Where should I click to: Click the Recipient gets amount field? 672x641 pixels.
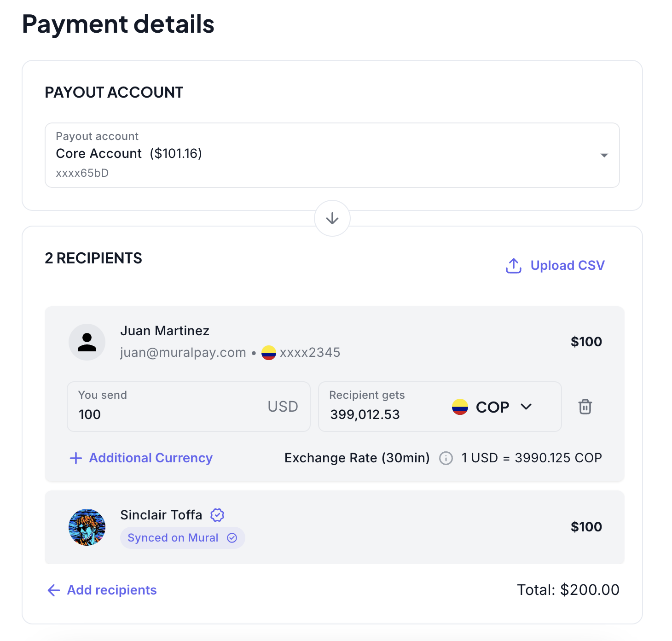pyautogui.click(x=377, y=414)
